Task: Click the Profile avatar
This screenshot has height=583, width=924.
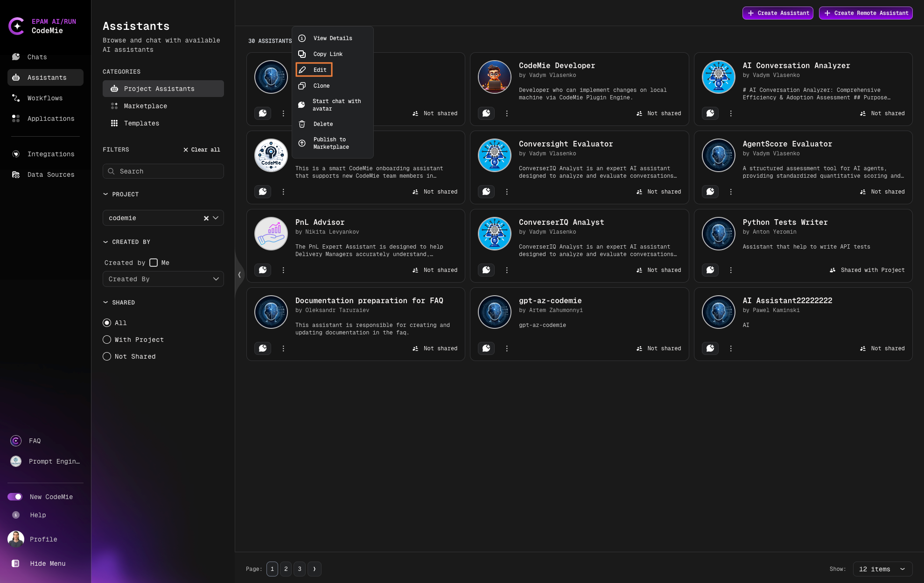Action: pos(15,539)
